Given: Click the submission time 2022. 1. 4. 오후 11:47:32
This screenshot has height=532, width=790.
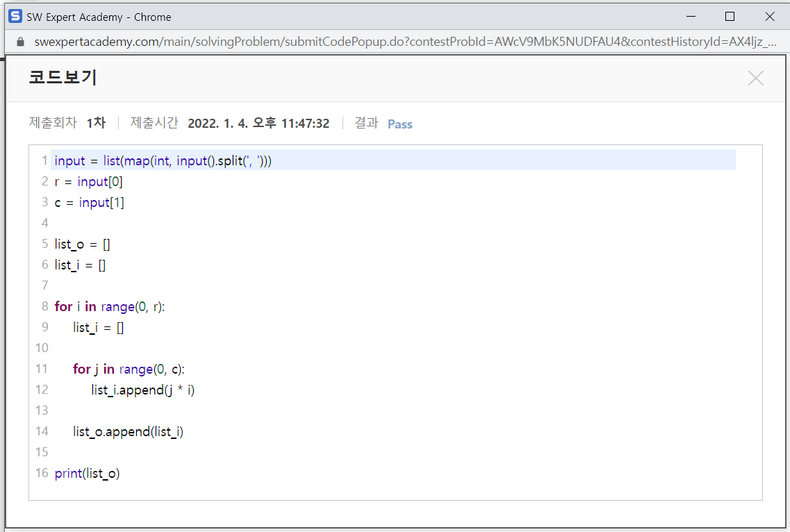Looking at the screenshot, I should (258, 124).
